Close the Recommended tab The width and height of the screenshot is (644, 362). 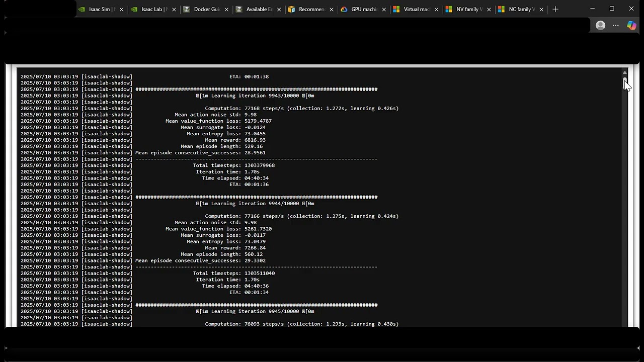(x=331, y=10)
